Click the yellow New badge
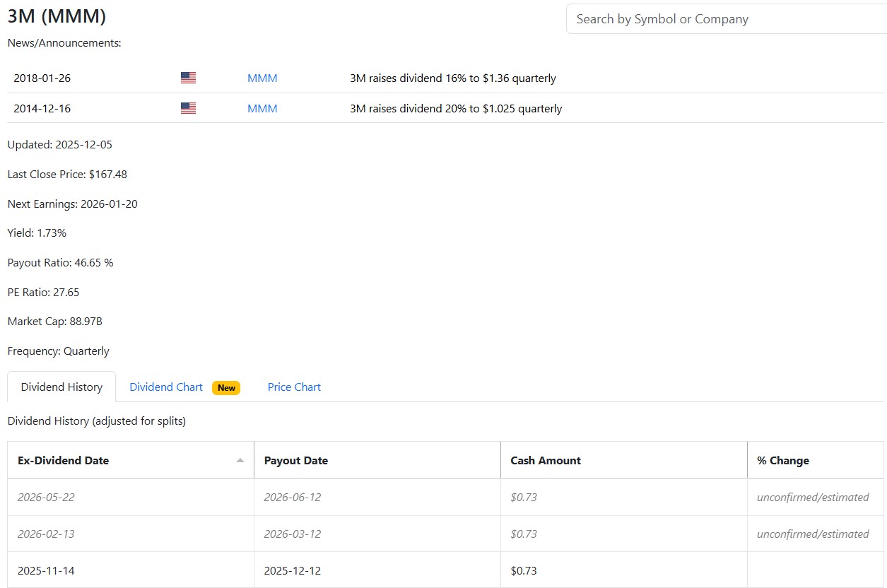 [226, 387]
